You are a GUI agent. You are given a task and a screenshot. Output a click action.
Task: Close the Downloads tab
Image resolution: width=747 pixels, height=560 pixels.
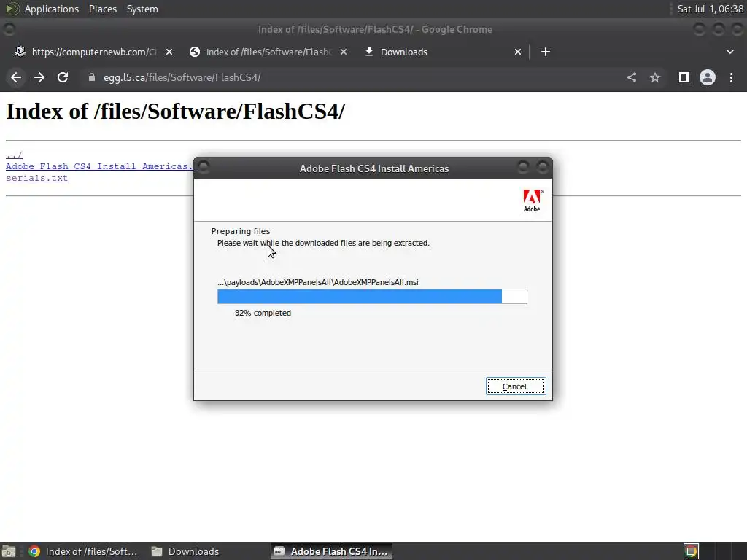pyautogui.click(x=518, y=52)
